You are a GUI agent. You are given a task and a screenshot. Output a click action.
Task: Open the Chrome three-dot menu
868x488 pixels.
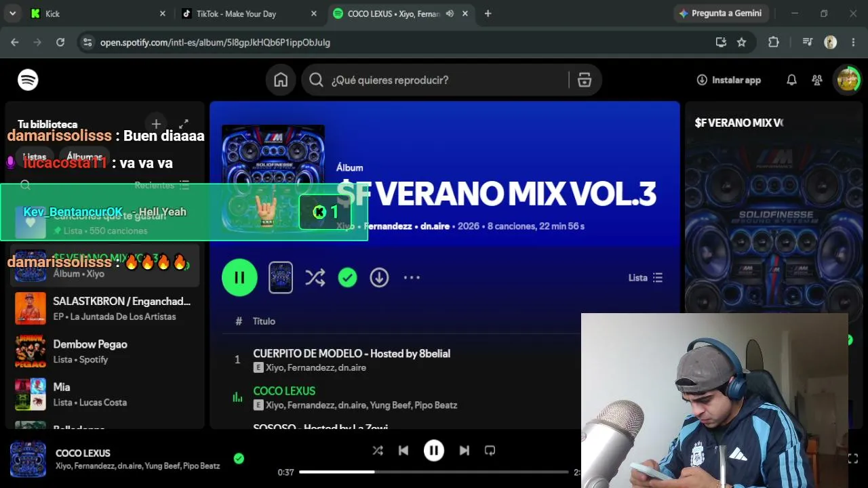(x=853, y=42)
